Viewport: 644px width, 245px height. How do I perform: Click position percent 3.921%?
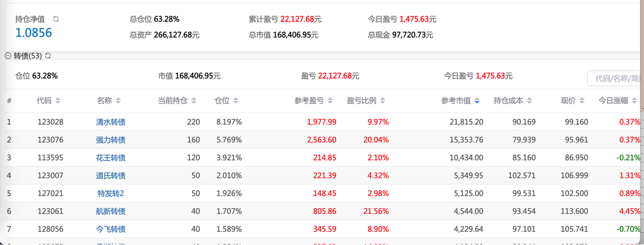pos(229,158)
